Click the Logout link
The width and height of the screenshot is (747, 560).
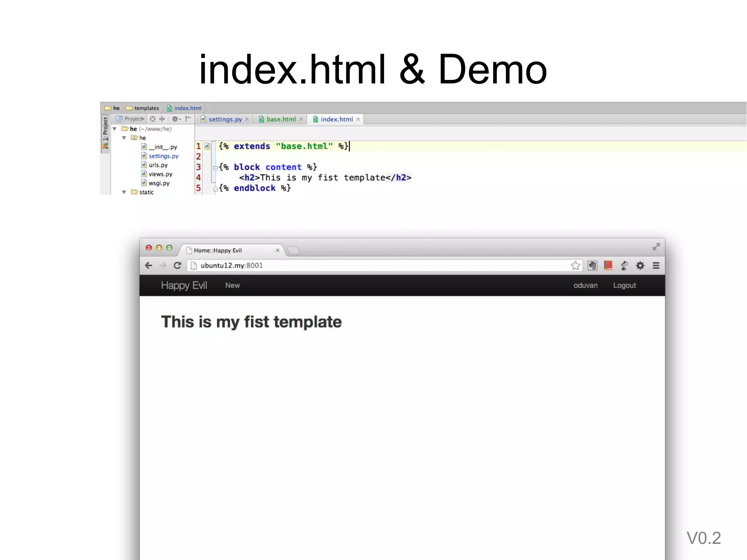624,285
